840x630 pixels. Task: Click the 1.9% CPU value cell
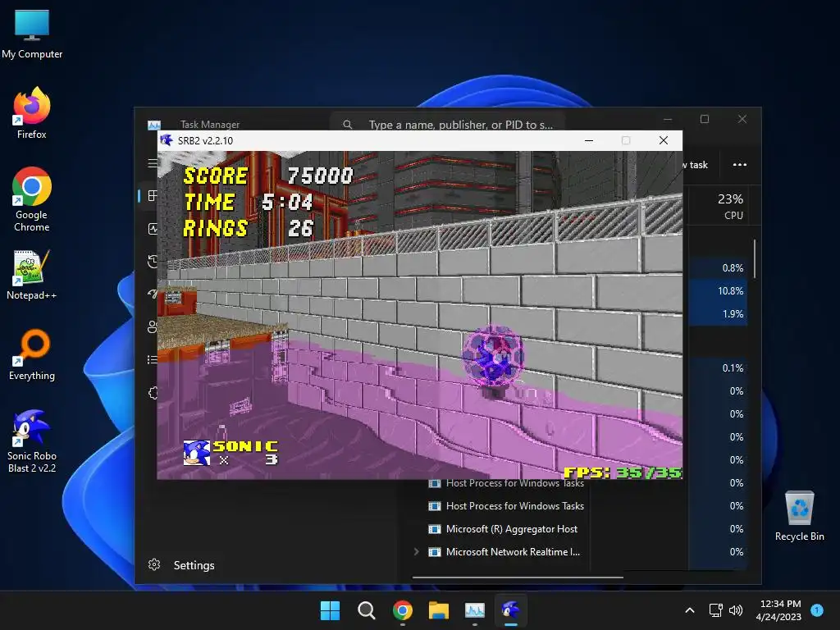pos(733,314)
